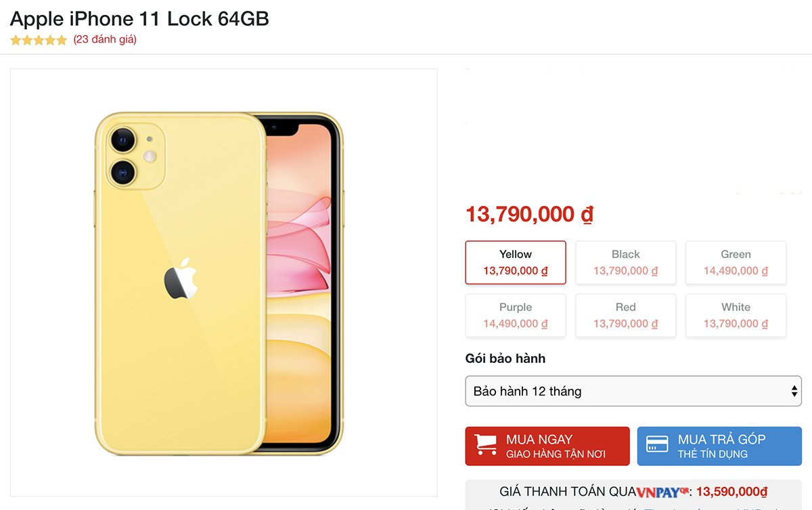
Task: Click the Apple iPhone 11 Lock 64GB title
Action: (140, 18)
